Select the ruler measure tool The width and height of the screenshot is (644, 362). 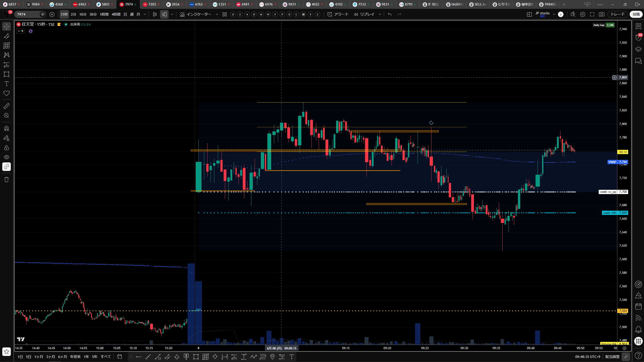[x=7, y=106]
